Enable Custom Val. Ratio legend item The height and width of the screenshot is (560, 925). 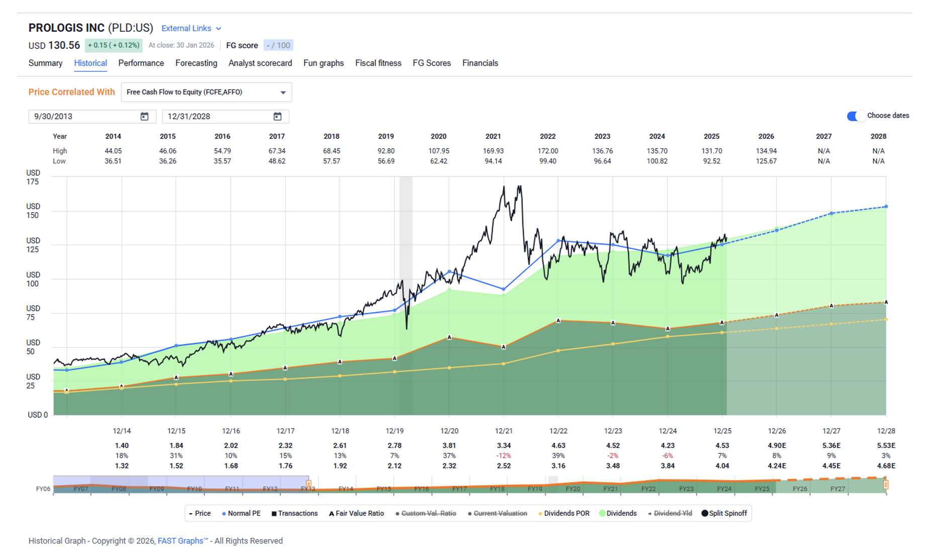[x=426, y=513]
